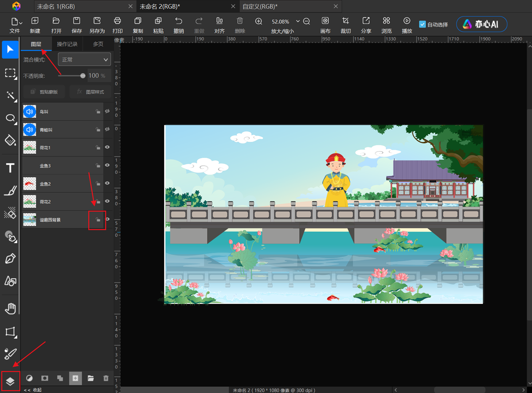Expand the zoom percentage dropdown arrow
This screenshot has width=532, height=393.
point(297,21)
